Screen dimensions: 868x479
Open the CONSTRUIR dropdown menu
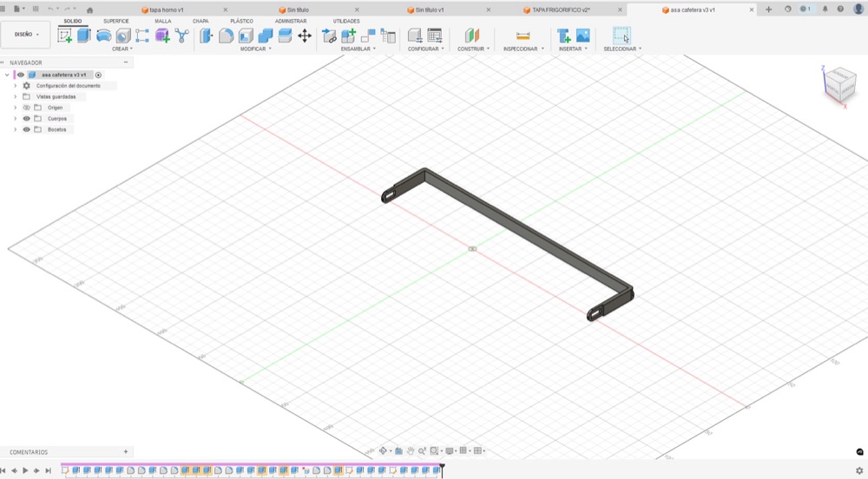coord(473,49)
